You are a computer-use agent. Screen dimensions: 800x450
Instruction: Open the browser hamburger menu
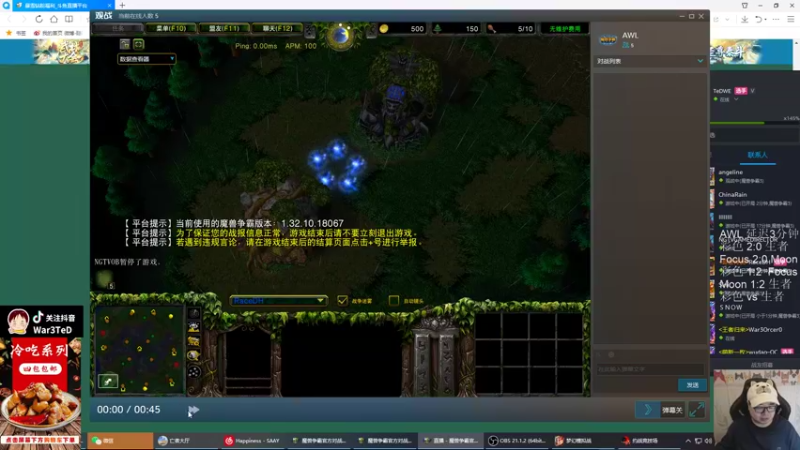point(790,19)
